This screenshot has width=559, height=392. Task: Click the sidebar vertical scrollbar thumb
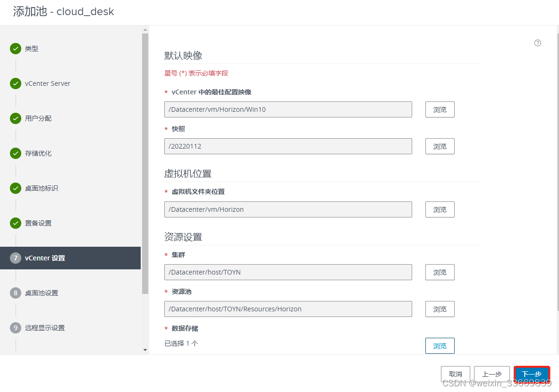(x=145, y=164)
